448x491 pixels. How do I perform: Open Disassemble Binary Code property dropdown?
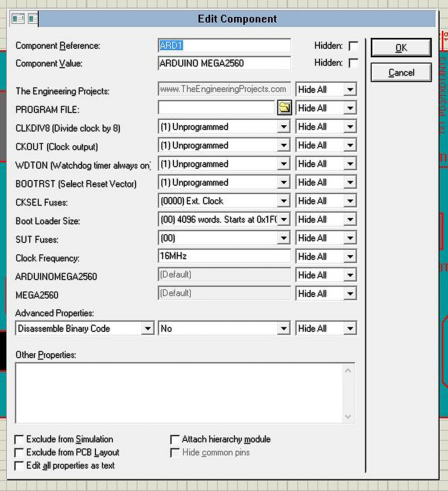click(x=147, y=328)
